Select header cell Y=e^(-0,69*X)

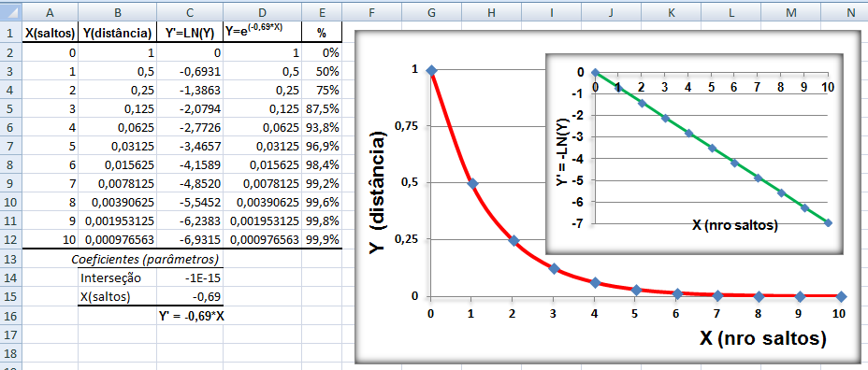click(263, 33)
